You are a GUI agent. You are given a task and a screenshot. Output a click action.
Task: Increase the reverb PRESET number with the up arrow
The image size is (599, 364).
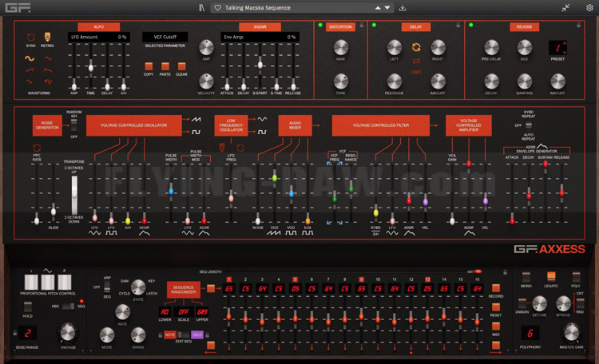tap(565, 43)
